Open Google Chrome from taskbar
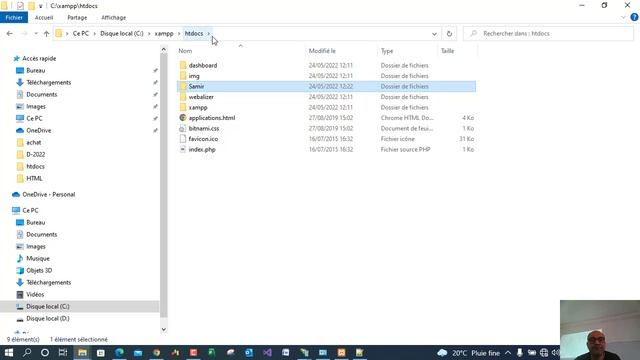640x360 pixels. (x=157, y=353)
